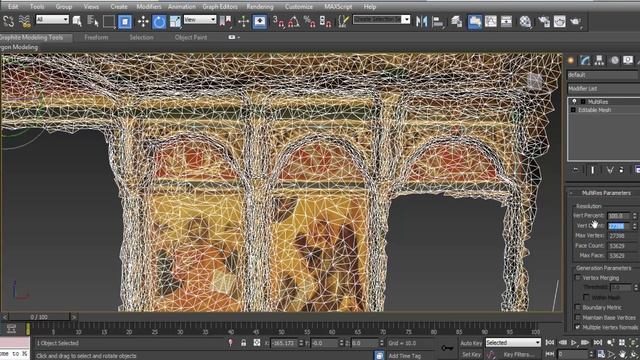Viewport: 640px width, 360px height.
Task: Toggle Show End Result icon
Action: pos(593,170)
